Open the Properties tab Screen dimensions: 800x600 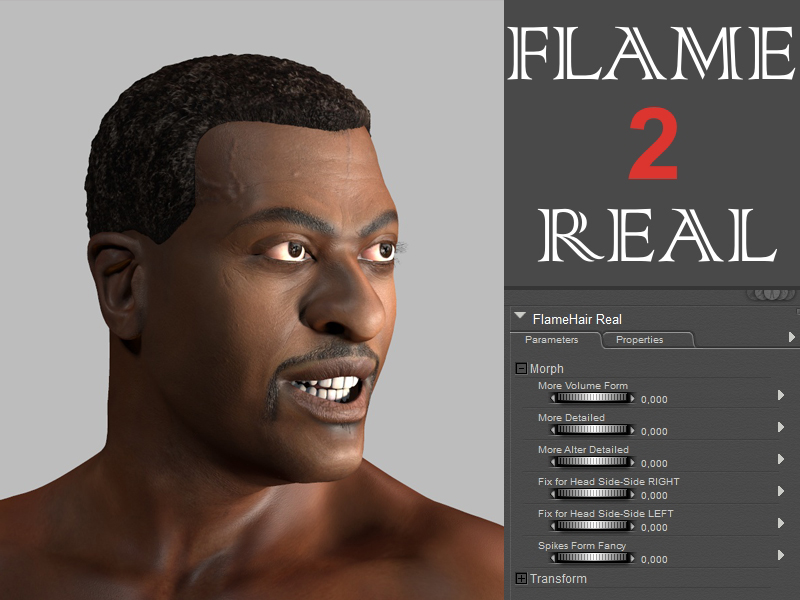tap(640, 340)
